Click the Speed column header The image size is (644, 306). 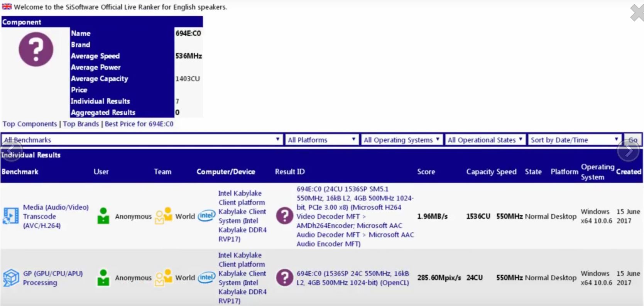506,172
